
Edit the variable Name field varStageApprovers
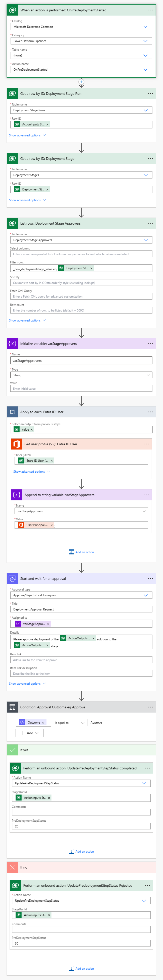(x=81, y=360)
